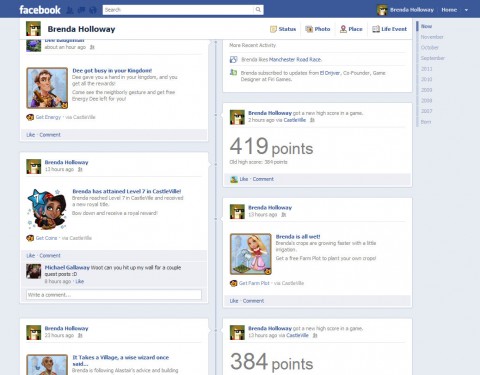Click Brenda Holloway name on 23 hours ago post

coord(66,328)
